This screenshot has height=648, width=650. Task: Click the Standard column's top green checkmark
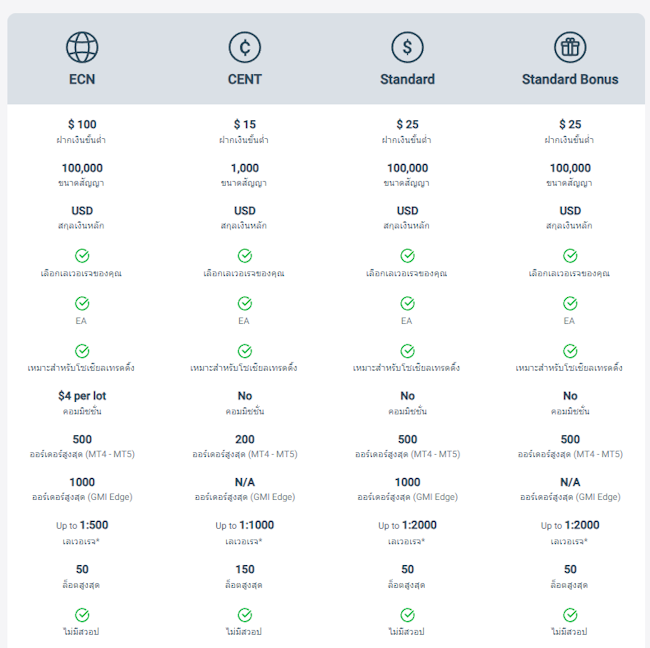tap(407, 256)
